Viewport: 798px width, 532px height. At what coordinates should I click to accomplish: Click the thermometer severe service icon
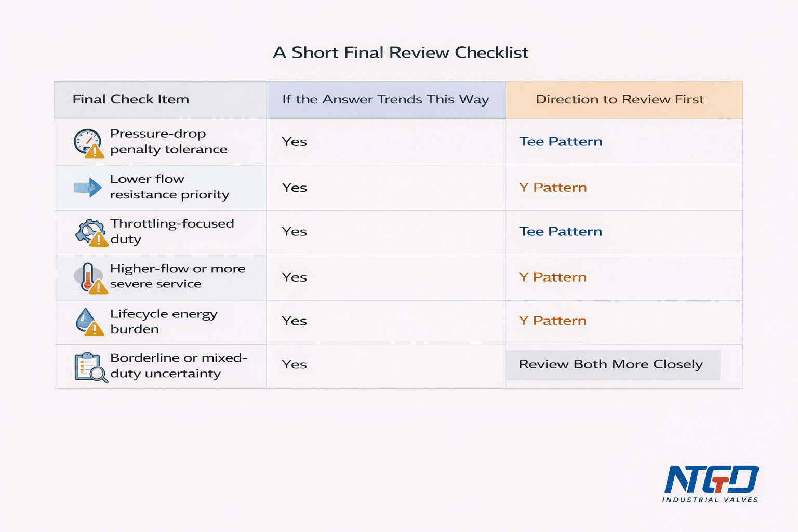(x=91, y=278)
